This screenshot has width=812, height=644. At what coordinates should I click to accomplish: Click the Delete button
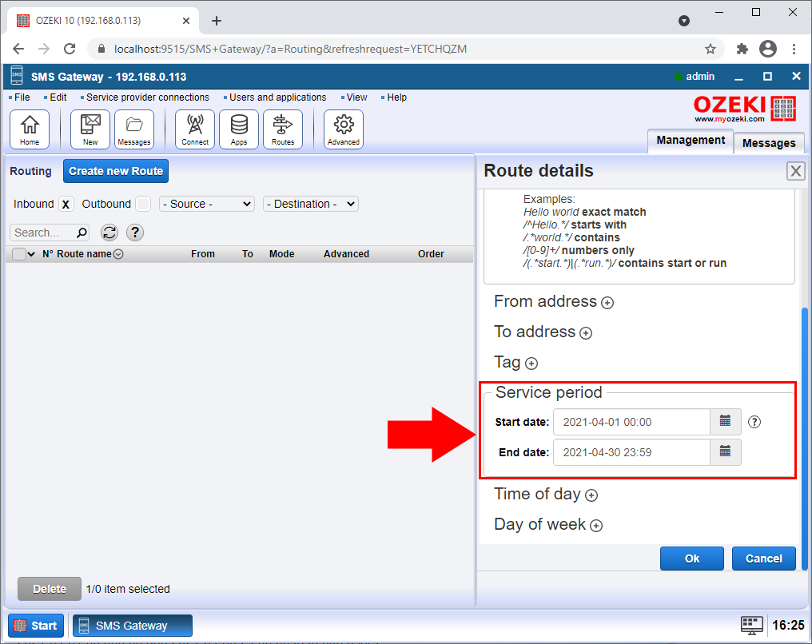coord(50,589)
